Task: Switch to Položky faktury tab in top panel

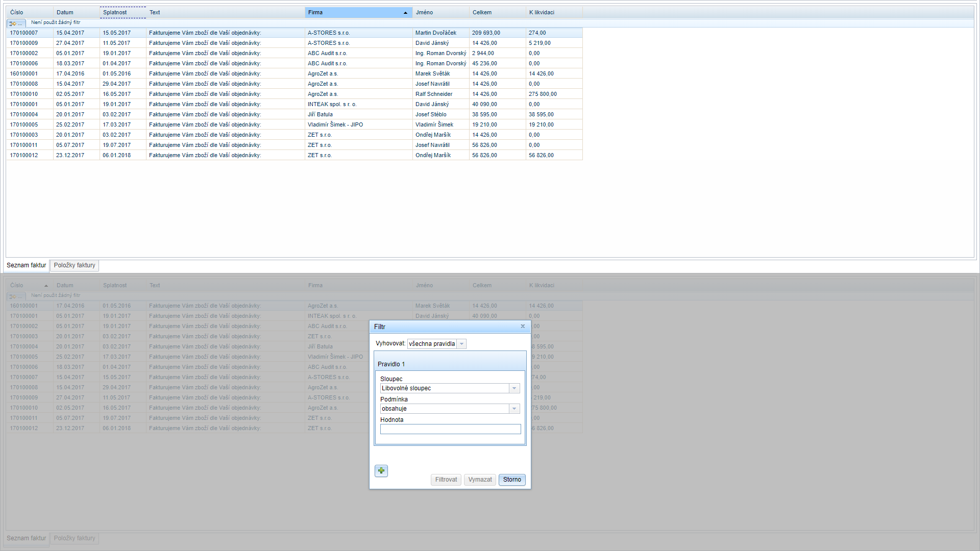Action: click(x=75, y=265)
